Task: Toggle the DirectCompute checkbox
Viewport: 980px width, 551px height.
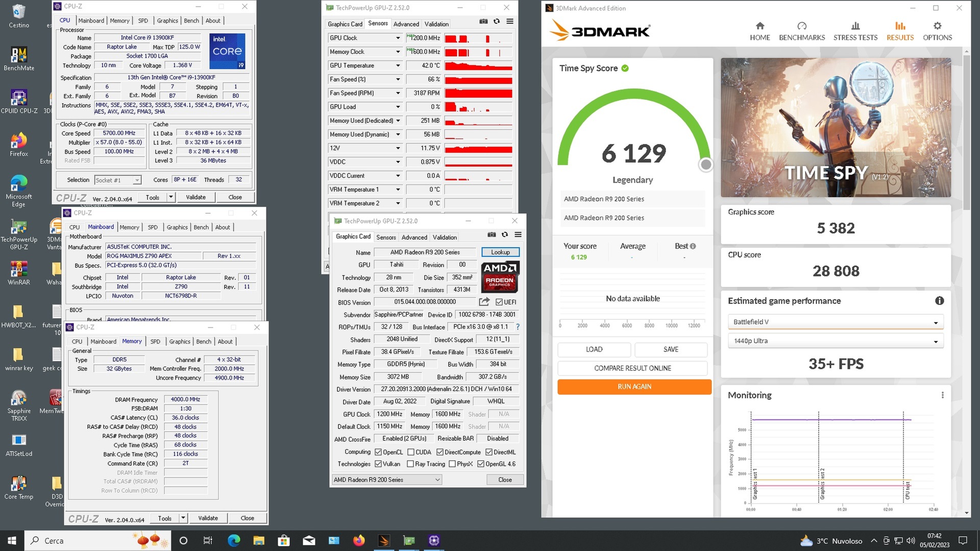Action: click(440, 452)
